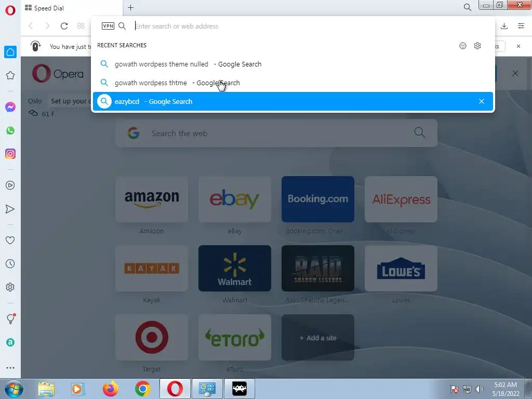Open the Lowe's speed dial tile
Image resolution: width=532 pixels, height=399 pixels.
(401, 269)
